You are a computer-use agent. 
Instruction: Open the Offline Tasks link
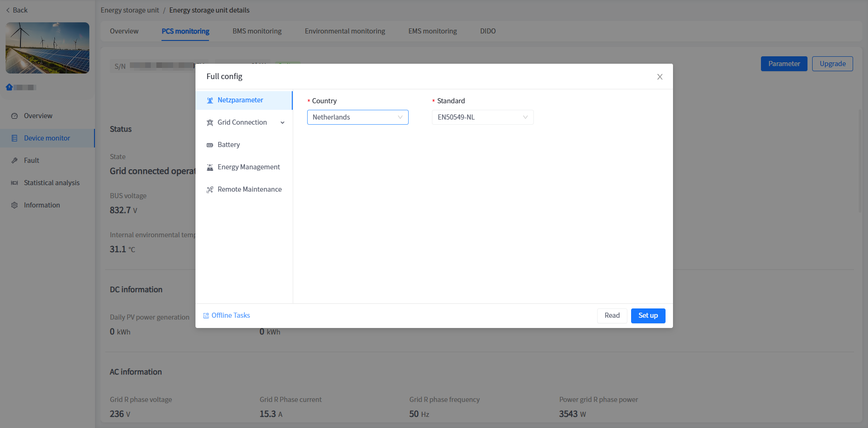[x=231, y=315]
